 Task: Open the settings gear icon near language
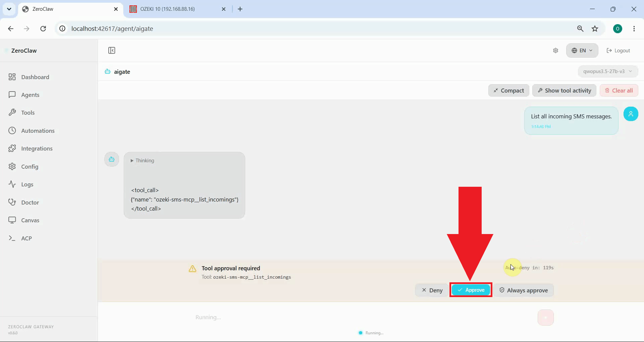click(x=555, y=50)
